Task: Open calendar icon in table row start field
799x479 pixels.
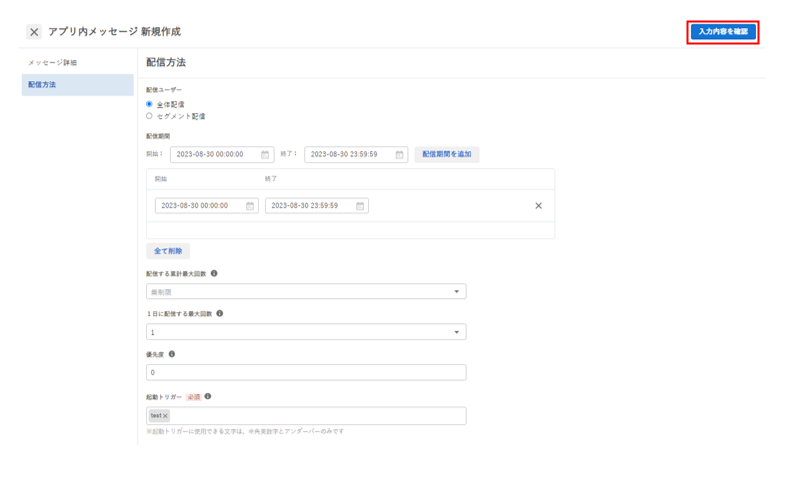Action: click(x=250, y=206)
